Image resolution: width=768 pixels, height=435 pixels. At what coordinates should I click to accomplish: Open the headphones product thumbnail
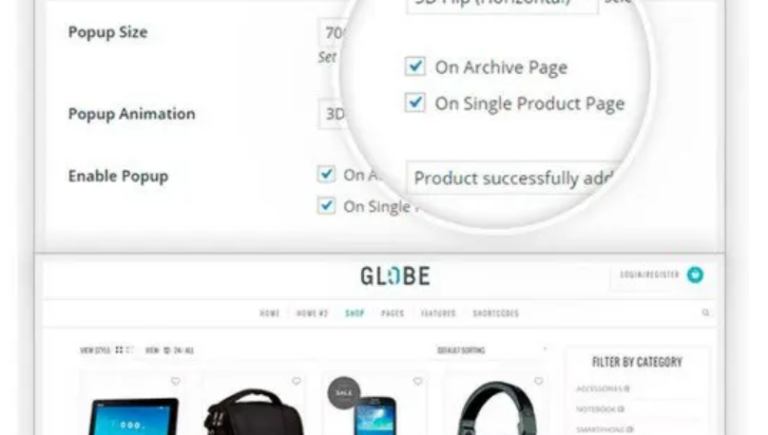click(495, 408)
